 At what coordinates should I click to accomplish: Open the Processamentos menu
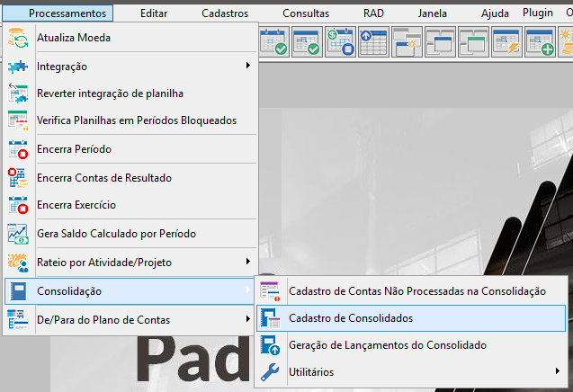tap(58, 13)
